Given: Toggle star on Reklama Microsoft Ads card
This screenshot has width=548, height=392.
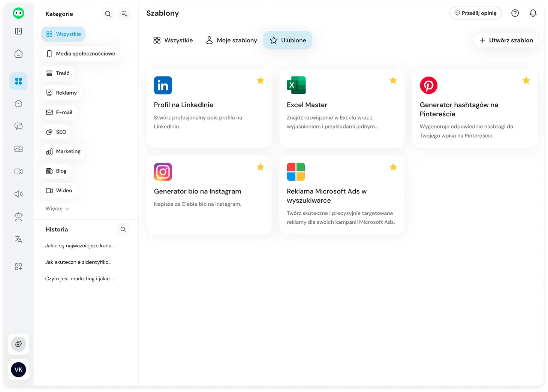Looking at the screenshot, I should pyautogui.click(x=393, y=167).
